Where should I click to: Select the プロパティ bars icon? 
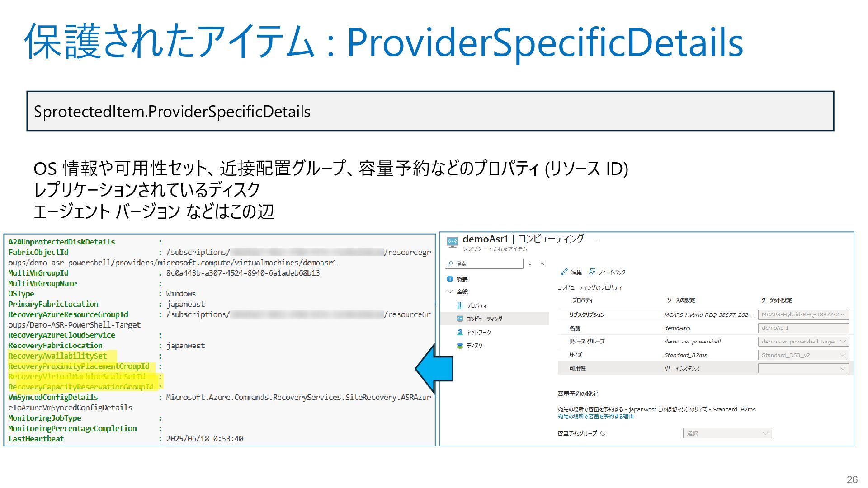pyautogui.click(x=460, y=305)
